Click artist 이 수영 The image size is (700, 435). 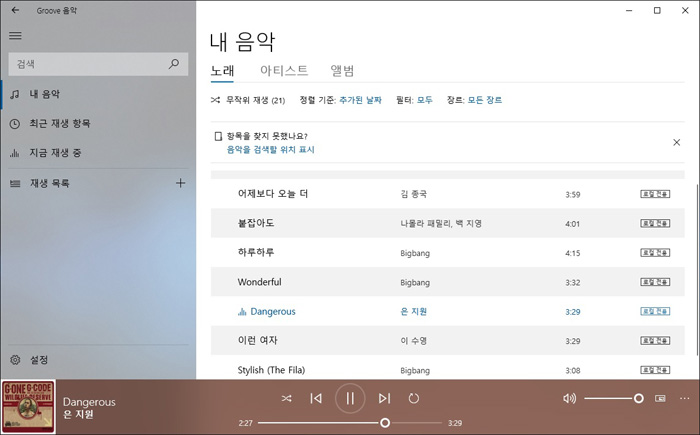tap(413, 341)
